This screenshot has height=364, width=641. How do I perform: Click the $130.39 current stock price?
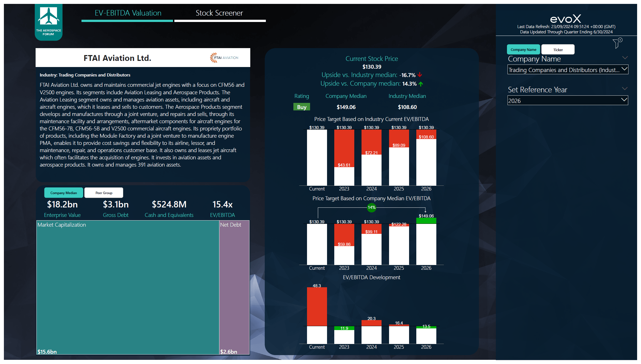point(372,67)
